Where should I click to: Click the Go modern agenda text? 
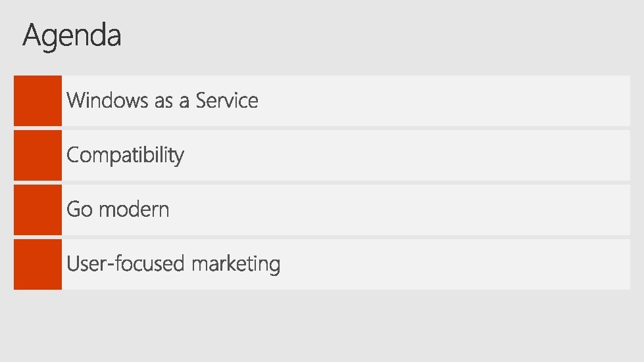click(118, 210)
